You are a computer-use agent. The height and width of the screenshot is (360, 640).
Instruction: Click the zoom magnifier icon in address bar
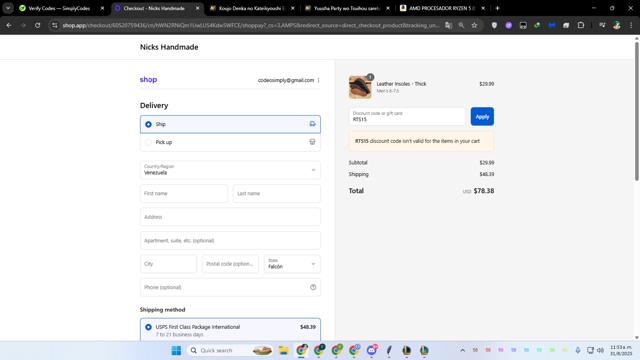pos(461,25)
